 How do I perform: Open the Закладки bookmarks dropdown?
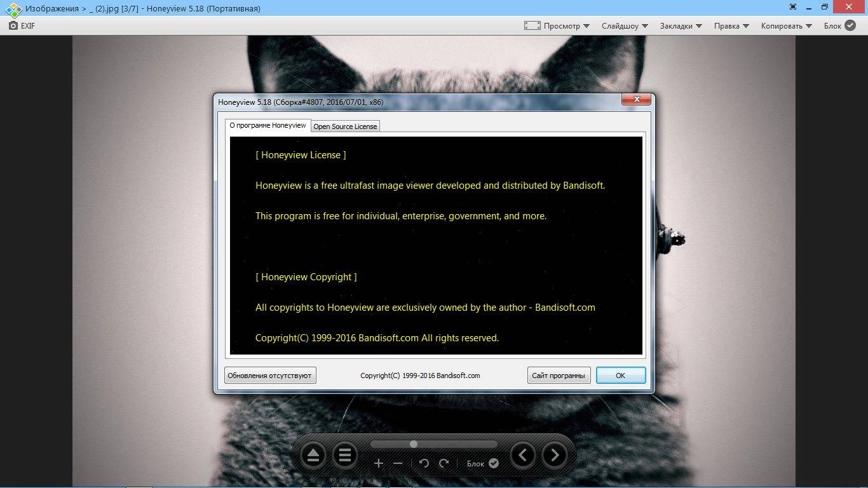click(x=681, y=26)
